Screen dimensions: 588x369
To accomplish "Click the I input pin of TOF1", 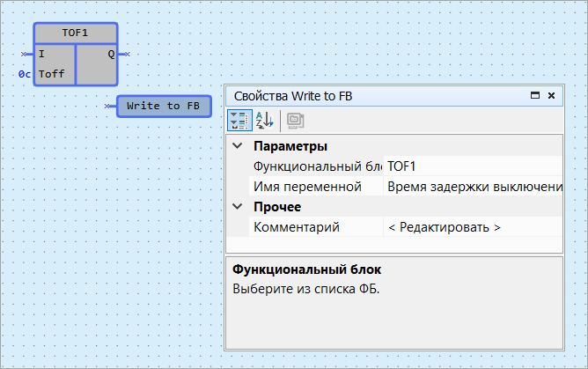I will 26,54.
